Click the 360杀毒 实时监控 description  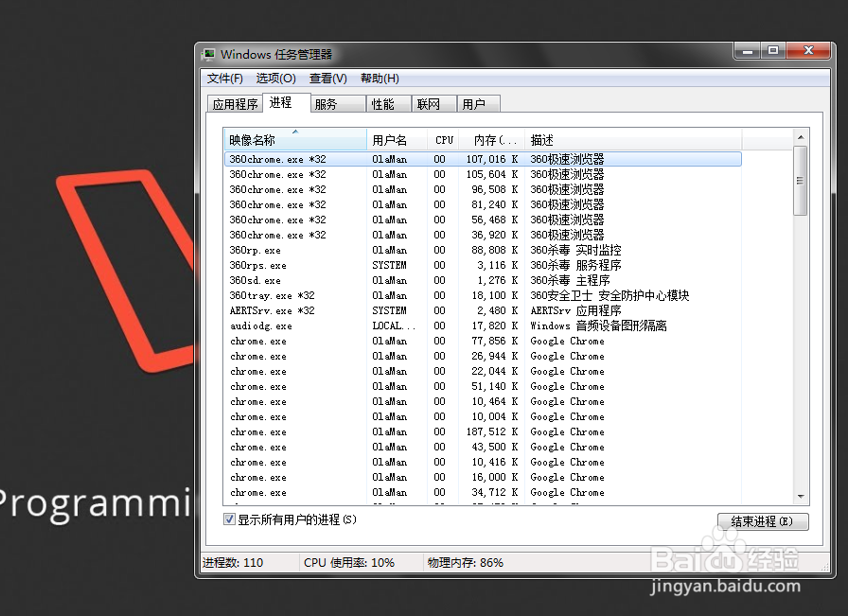tap(575, 250)
